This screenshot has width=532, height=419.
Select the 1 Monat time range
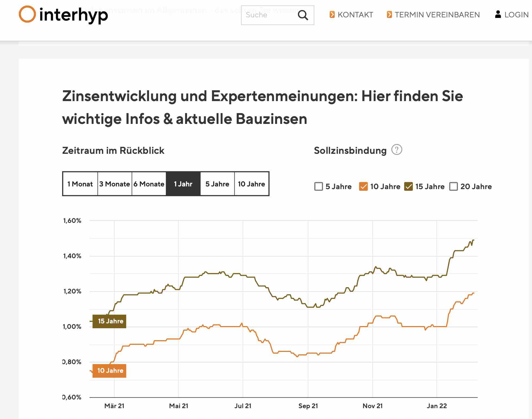tap(80, 184)
